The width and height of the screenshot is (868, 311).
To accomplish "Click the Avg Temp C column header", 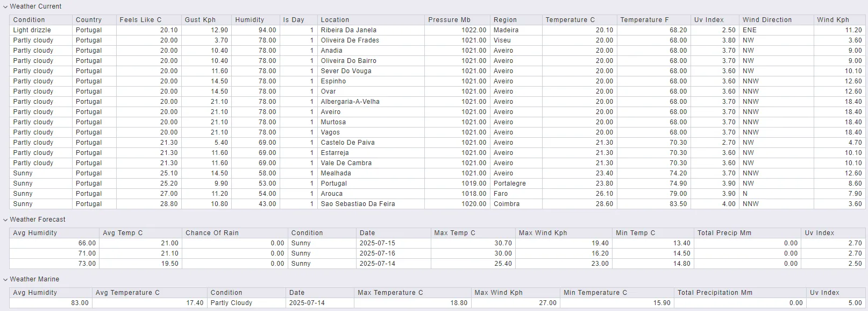I will tap(140, 233).
